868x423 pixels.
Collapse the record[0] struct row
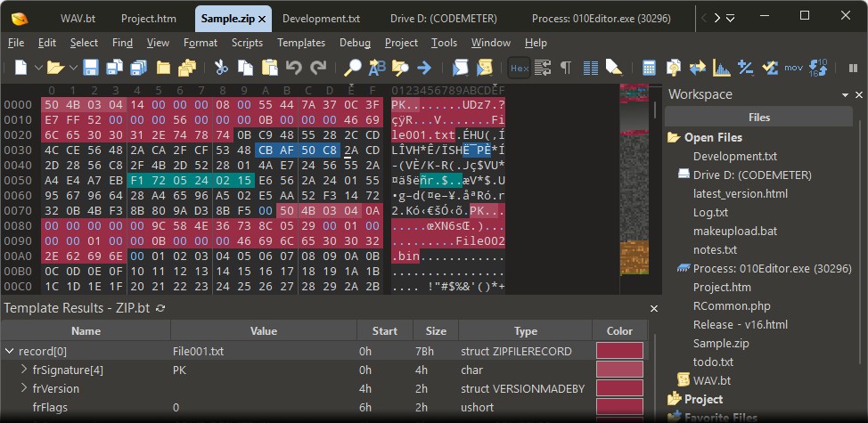pos(10,351)
